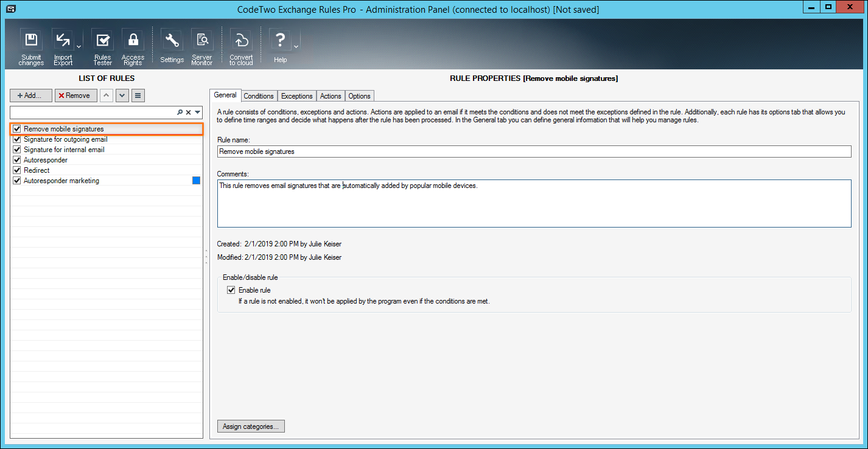Uncheck the Enable rule checkbox
868x449 pixels.
click(231, 290)
